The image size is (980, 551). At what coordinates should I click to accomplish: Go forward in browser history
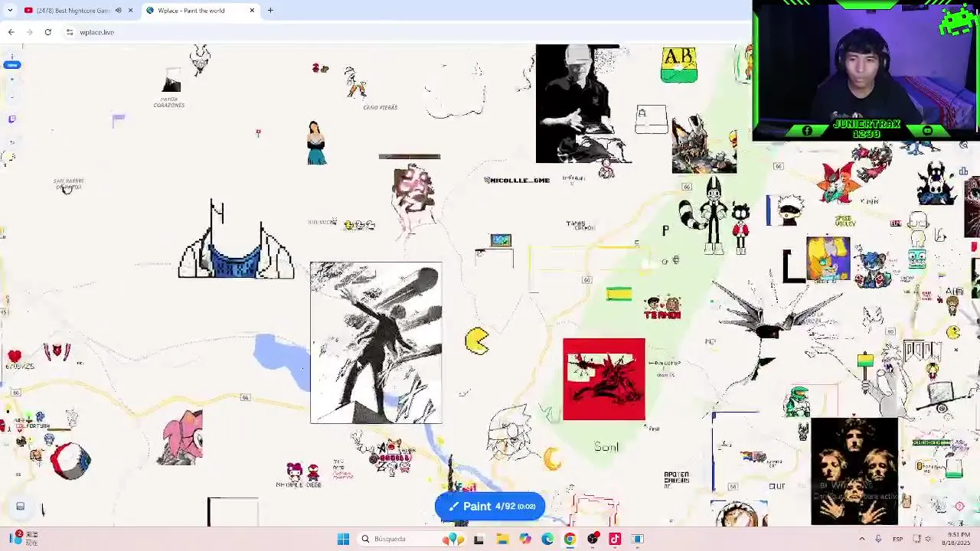coord(29,32)
